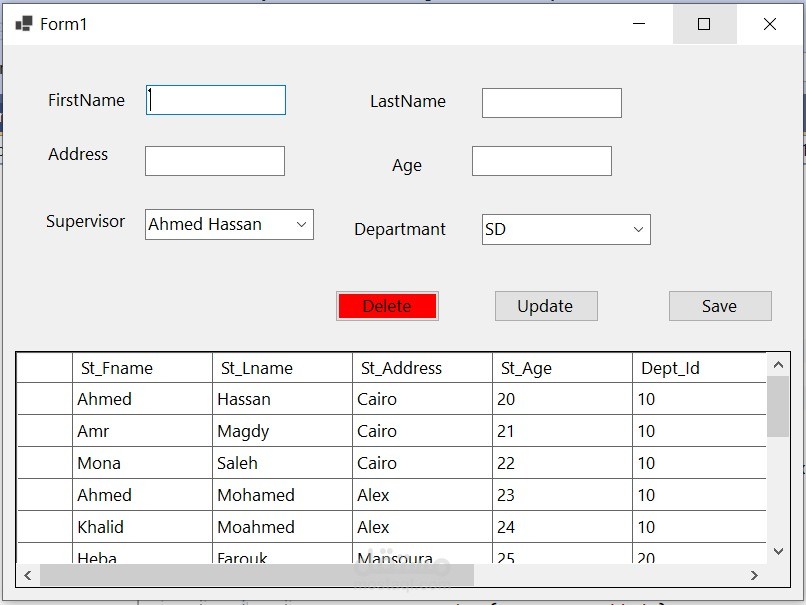Expand the Departmant dropdown showing SD
806x605 pixels.
[x=566, y=229]
